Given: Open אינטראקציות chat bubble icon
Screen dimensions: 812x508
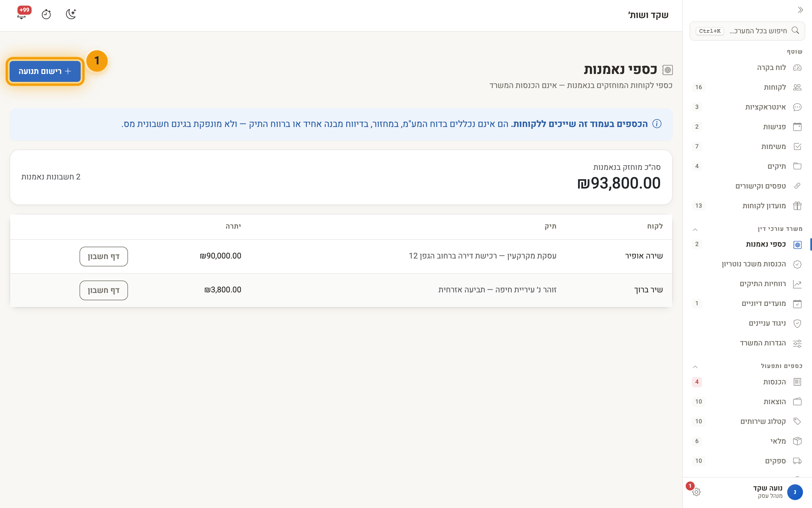Looking at the screenshot, I should point(797,107).
